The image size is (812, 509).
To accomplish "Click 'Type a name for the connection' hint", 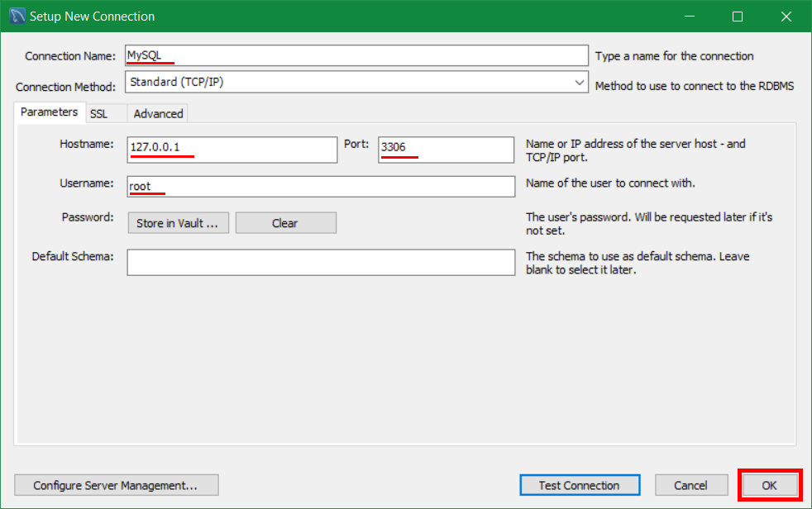I will 674,56.
